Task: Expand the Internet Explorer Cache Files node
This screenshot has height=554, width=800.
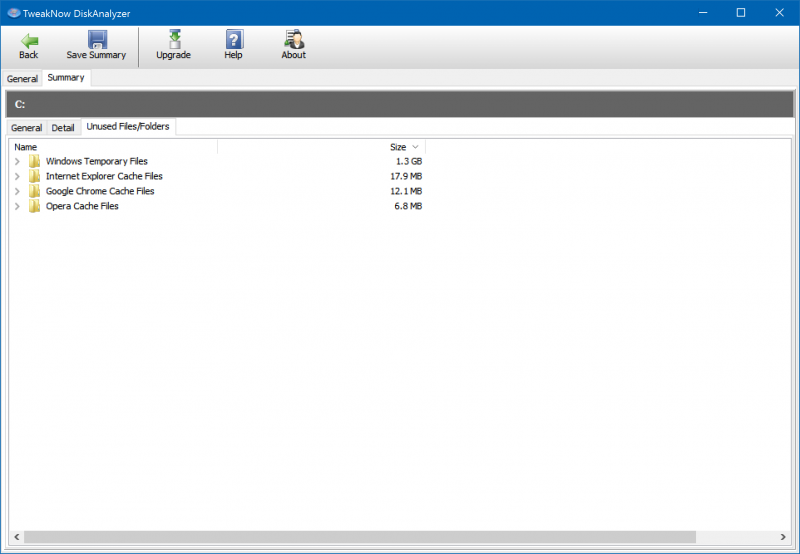Action: coord(17,176)
